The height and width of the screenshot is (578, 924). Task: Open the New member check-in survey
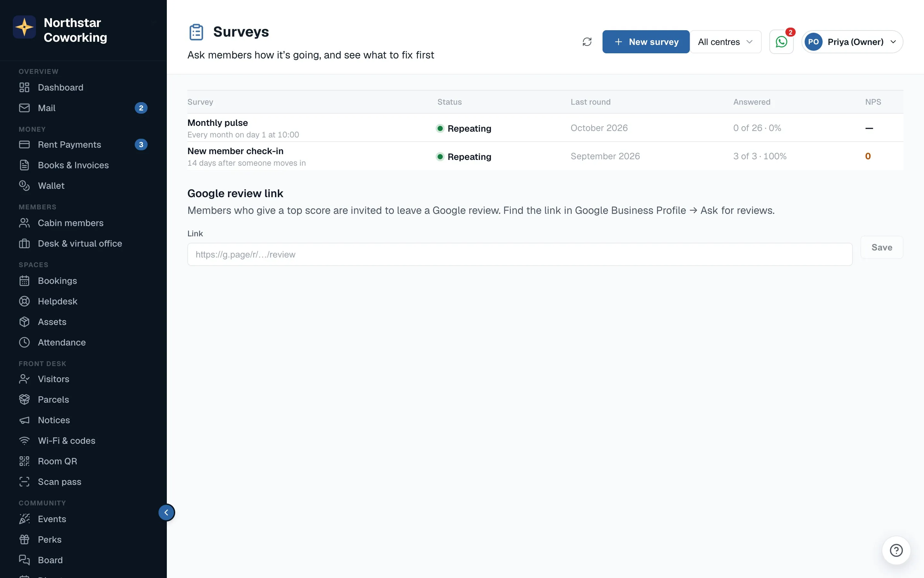click(x=235, y=151)
